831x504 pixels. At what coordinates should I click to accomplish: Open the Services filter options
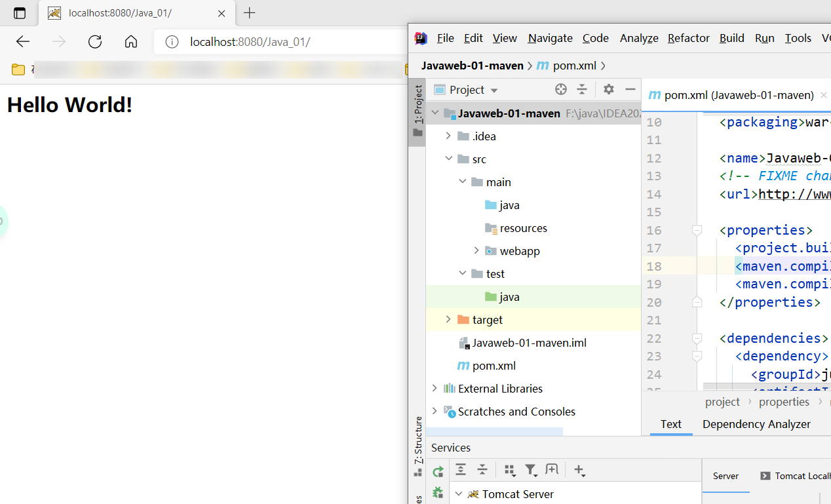pyautogui.click(x=531, y=470)
